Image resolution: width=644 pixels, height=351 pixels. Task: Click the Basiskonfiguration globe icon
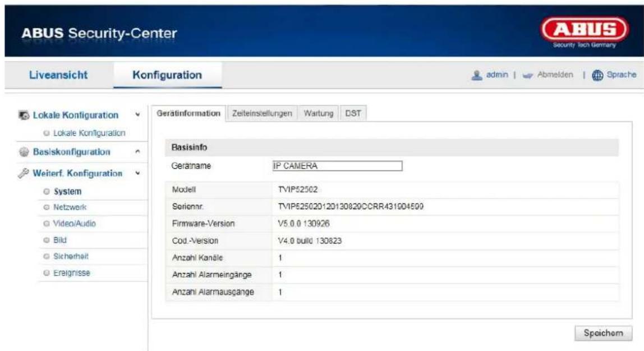pos(24,152)
